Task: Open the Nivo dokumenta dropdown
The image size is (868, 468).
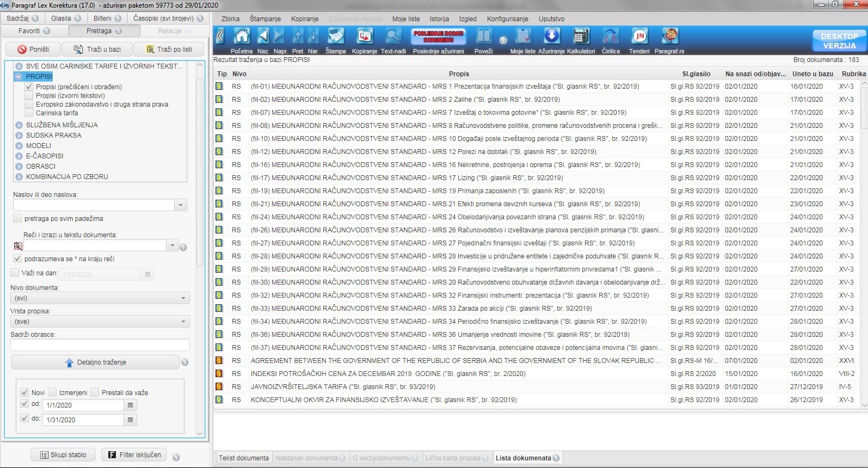Action: tap(100, 298)
